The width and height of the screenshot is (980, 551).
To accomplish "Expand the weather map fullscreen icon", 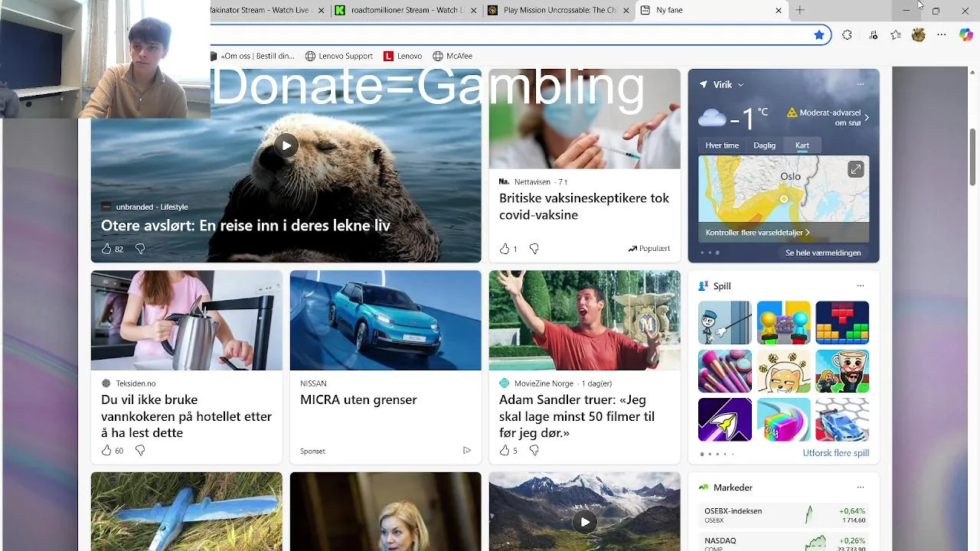I will (x=856, y=169).
